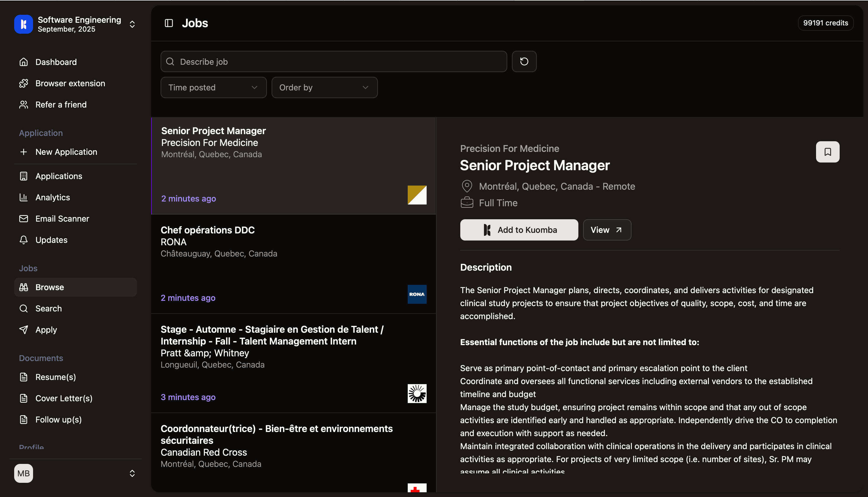Open the Apply page

75,330
